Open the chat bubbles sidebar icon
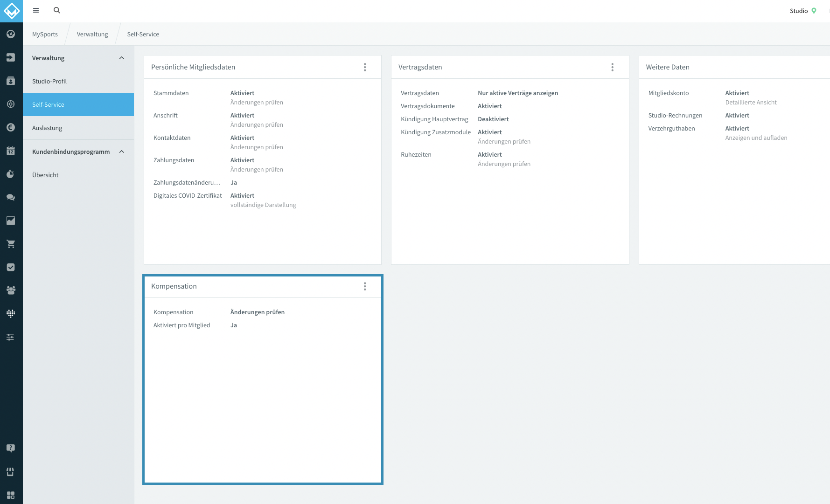The width and height of the screenshot is (830, 504). (x=11, y=197)
